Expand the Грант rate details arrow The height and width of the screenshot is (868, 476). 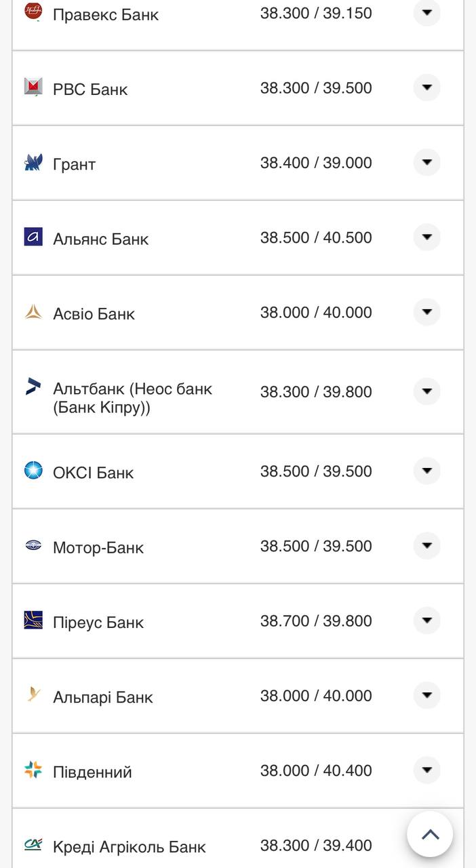pyautogui.click(x=427, y=163)
